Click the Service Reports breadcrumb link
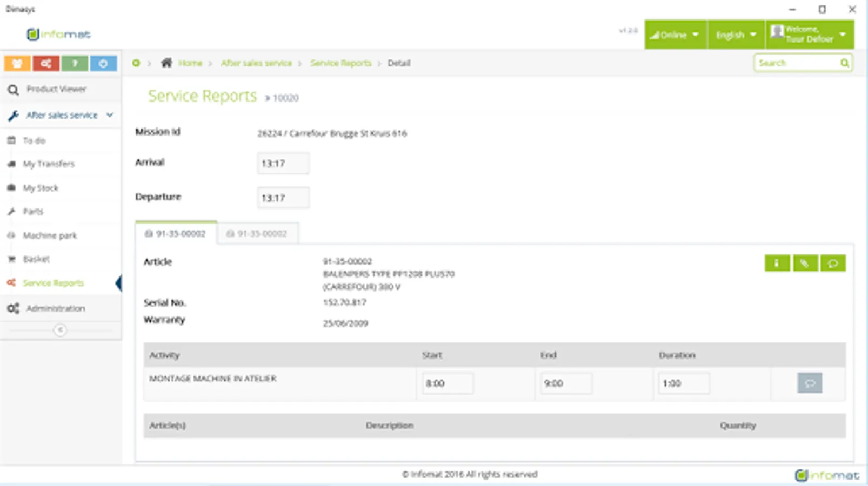This screenshot has height=486, width=868. tap(340, 63)
